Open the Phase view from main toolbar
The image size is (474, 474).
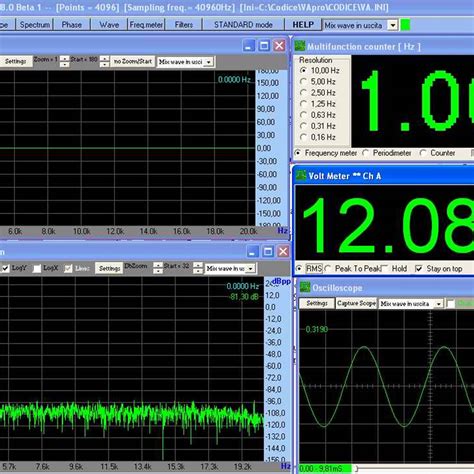(x=72, y=25)
